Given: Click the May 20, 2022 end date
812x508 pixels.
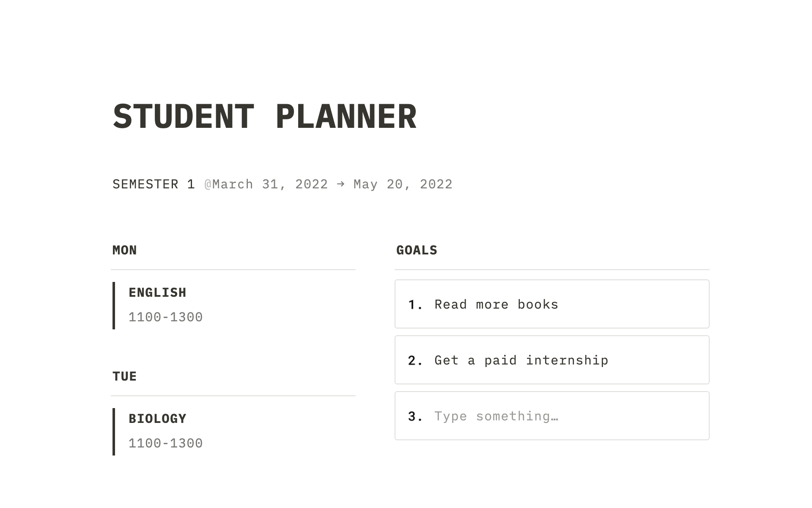Looking at the screenshot, I should [403, 184].
